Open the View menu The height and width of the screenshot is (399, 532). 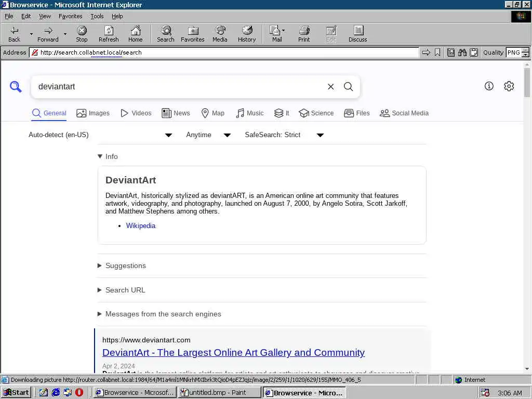(45, 16)
